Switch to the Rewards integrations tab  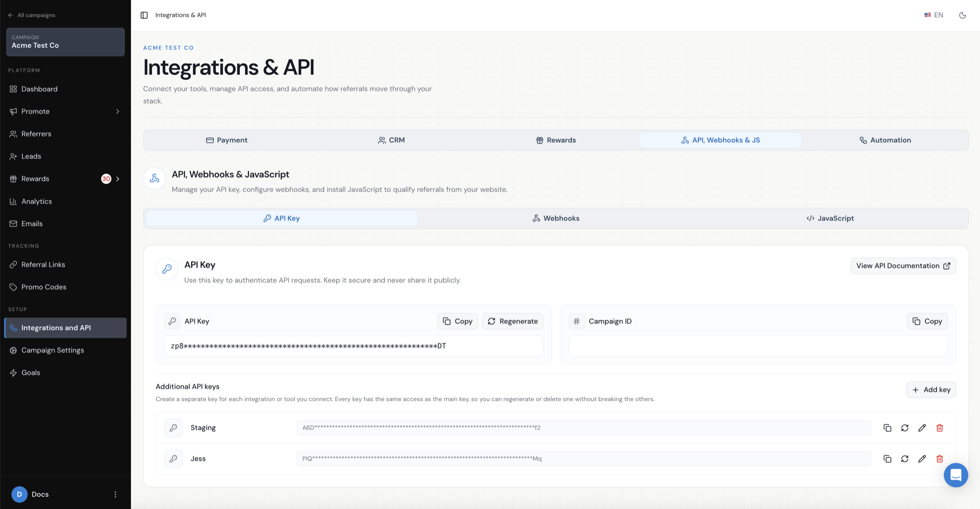coord(556,140)
